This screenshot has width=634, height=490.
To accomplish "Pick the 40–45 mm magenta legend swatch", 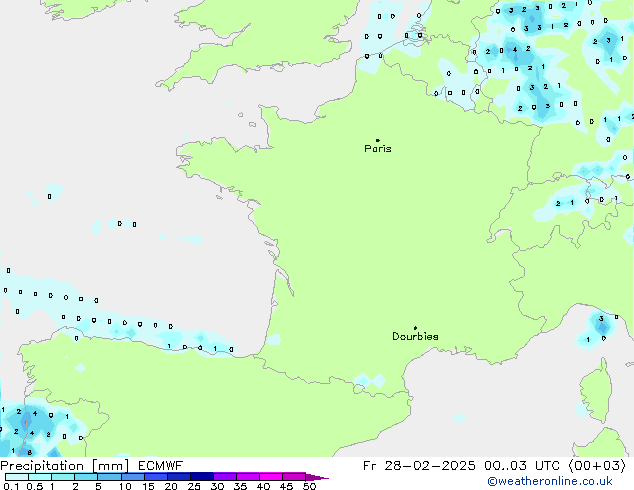I will tap(271, 477).
